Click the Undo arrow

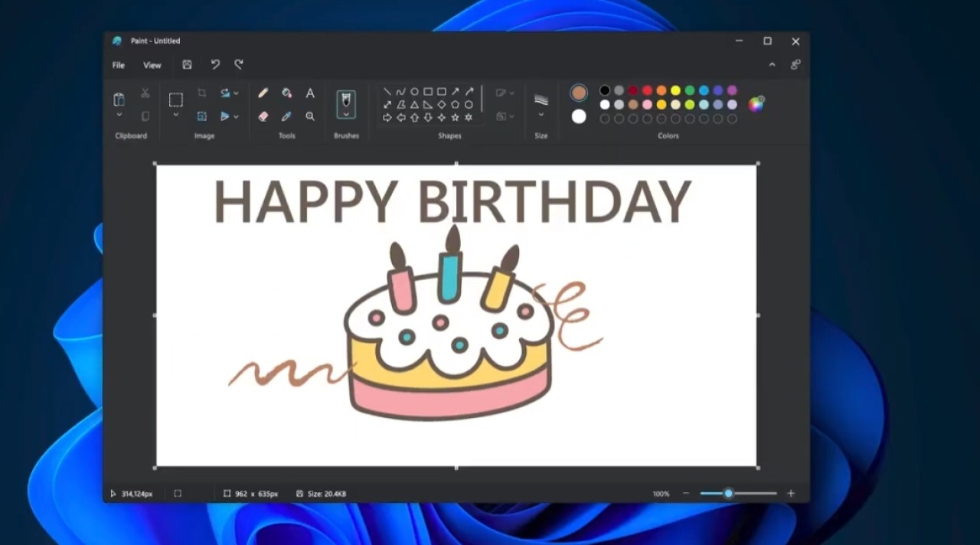click(215, 64)
